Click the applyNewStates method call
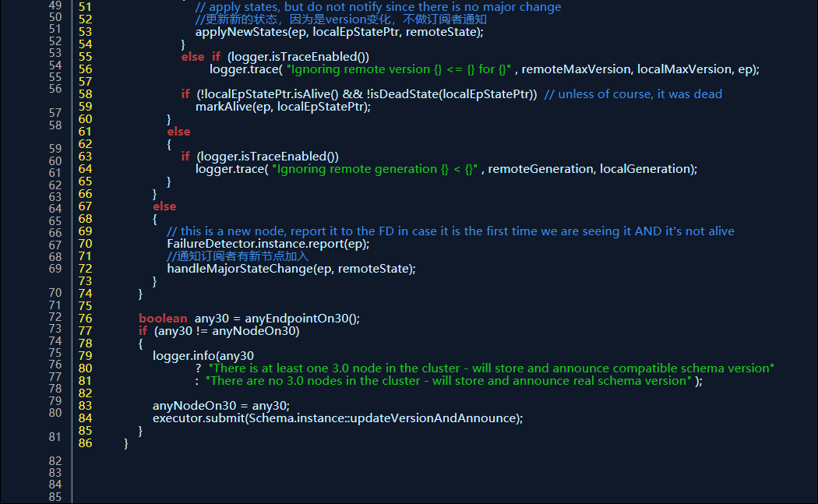 [239, 32]
